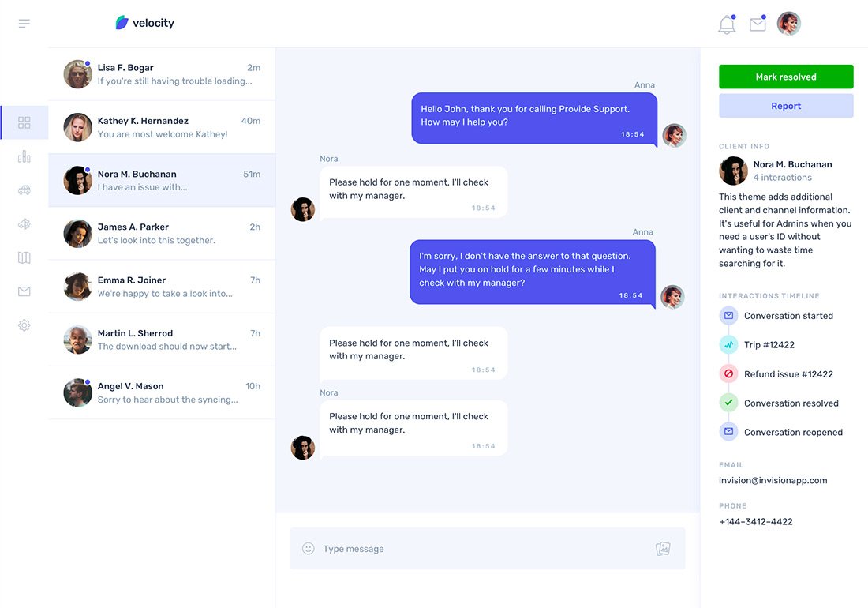Viewport: 868px width, 608px height.
Task: Open the map icon in sidebar
Action: pos(24,257)
